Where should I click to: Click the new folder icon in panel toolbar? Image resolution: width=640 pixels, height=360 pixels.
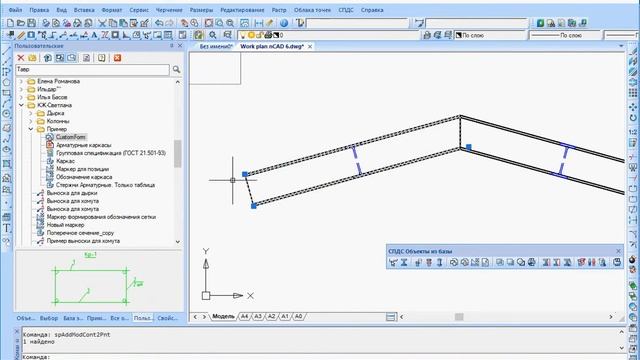[x=32, y=58]
